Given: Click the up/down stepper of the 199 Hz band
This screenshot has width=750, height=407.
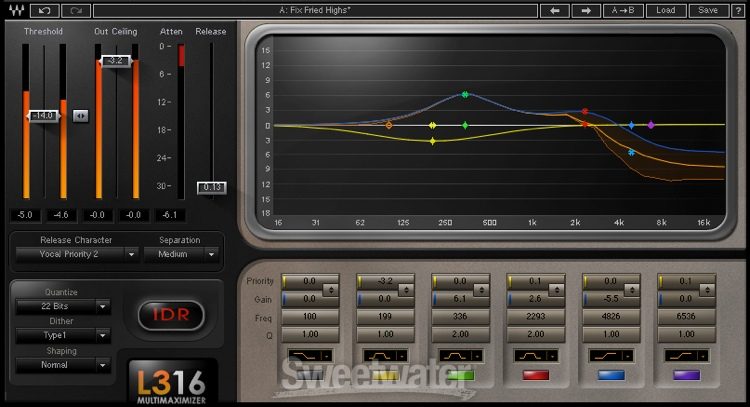Looking at the screenshot, I should (x=406, y=290).
